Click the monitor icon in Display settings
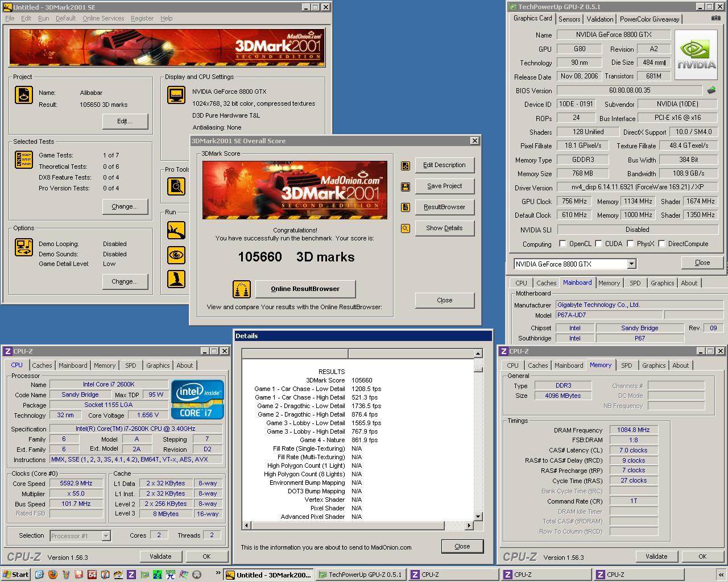Screen dimensions: 728x582 pos(176,95)
